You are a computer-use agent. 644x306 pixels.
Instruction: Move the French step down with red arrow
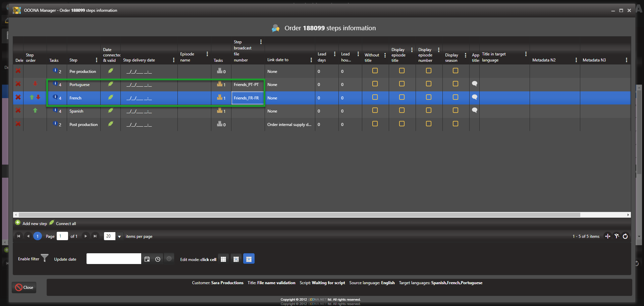(38, 97)
